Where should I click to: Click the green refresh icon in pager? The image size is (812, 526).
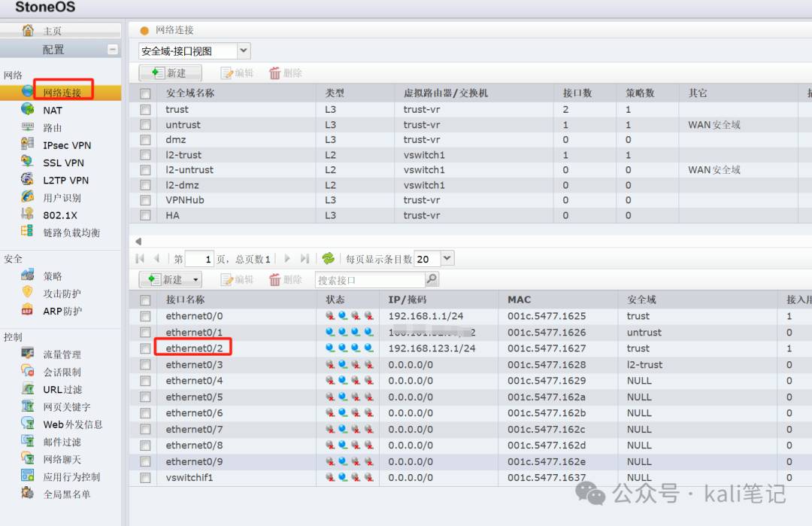pos(329,258)
